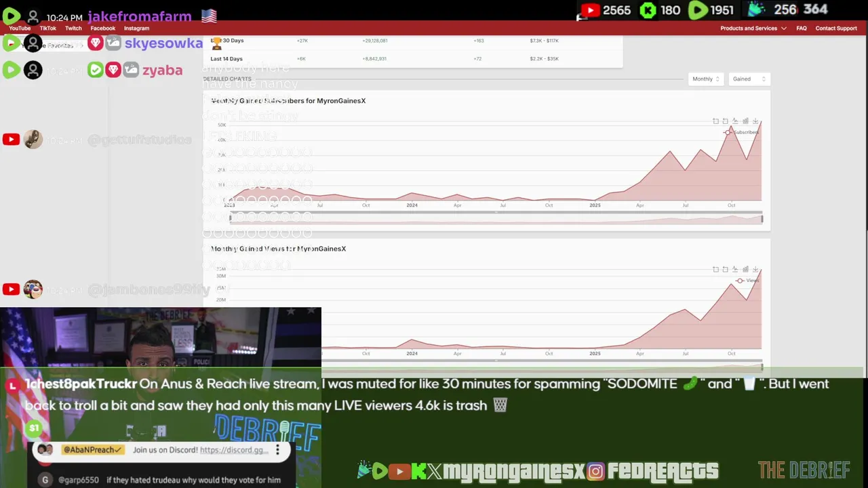Click the 'Last 14 Days' row label

coord(226,59)
